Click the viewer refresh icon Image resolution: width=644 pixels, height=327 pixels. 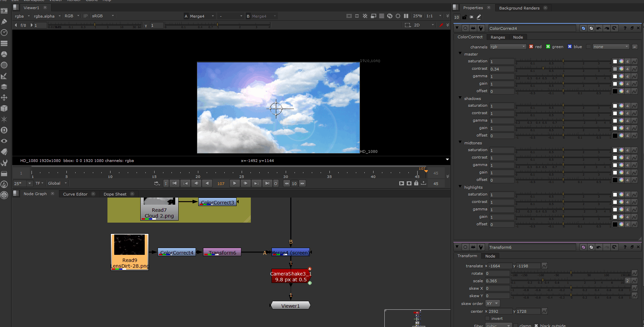tap(390, 16)
